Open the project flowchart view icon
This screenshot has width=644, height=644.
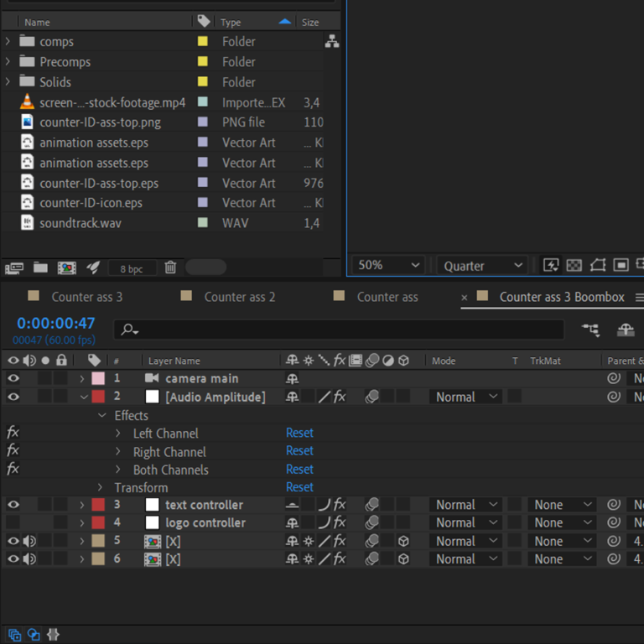click(x=332, y=42)
